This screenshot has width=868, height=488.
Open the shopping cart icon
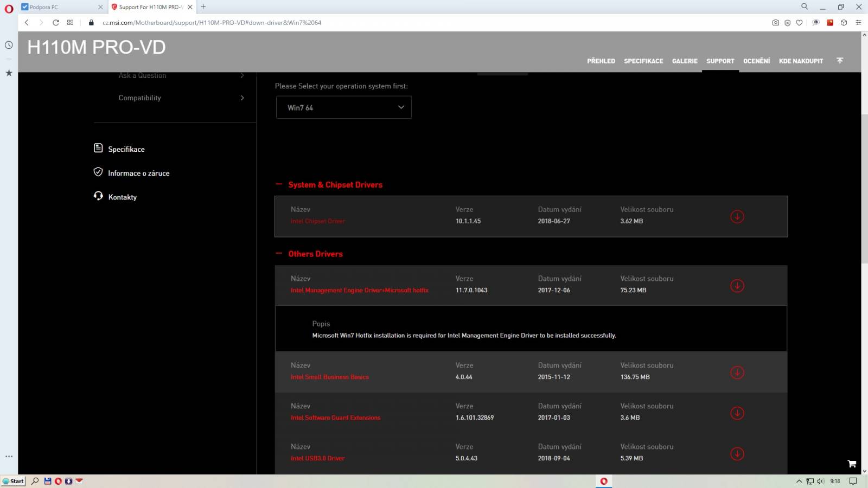852,464
